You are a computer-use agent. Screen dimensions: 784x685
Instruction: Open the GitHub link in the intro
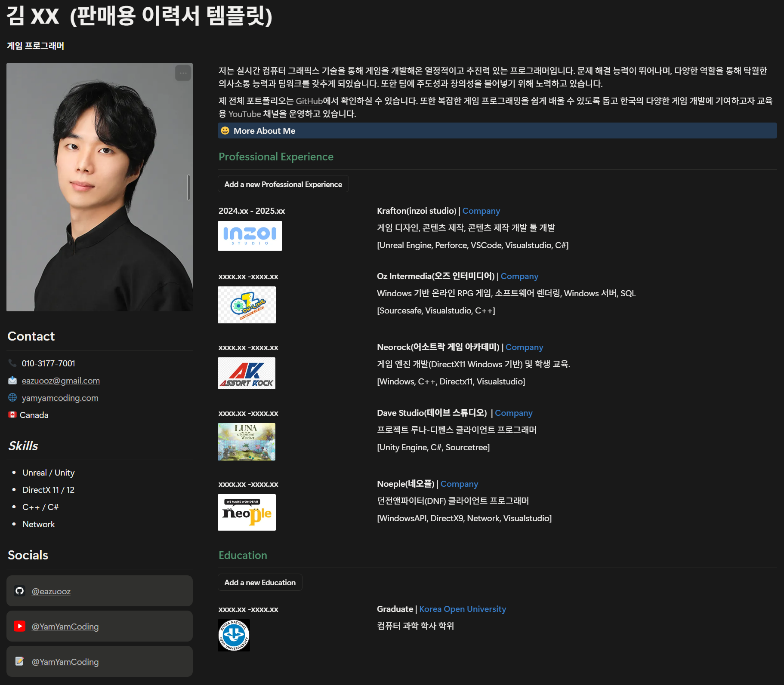(x=309, y=101)
